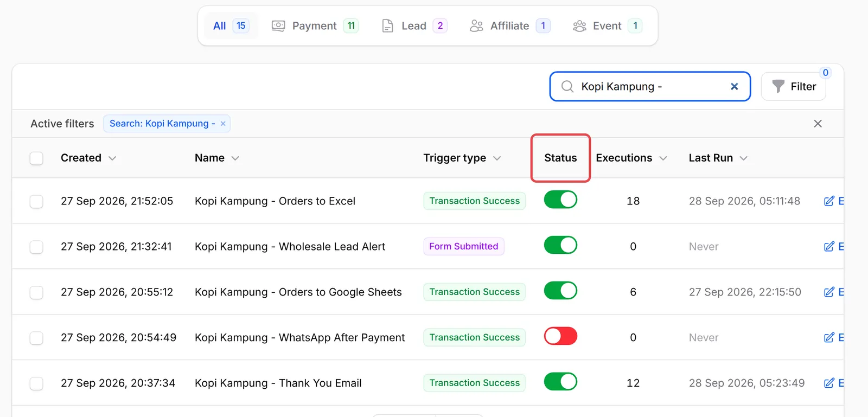Click the funnel icon in Filter button
This screenshot has height=417, width=868.
tap(778, 87)
